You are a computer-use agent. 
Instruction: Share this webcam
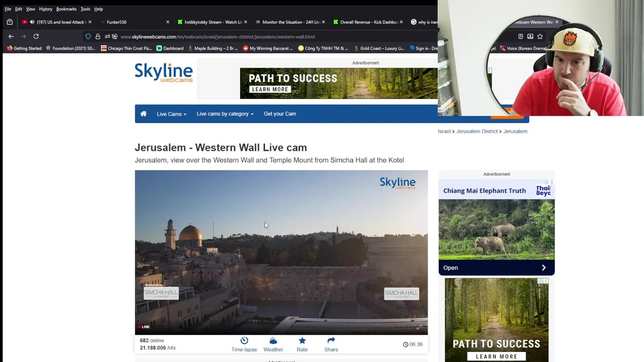pos(331,344)
